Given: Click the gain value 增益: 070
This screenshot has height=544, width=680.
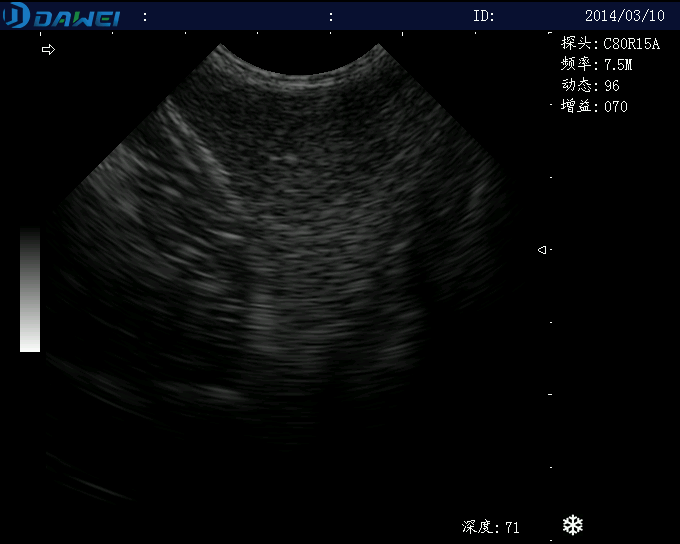Looking at the screenshot, I should (x=594, y=106).
